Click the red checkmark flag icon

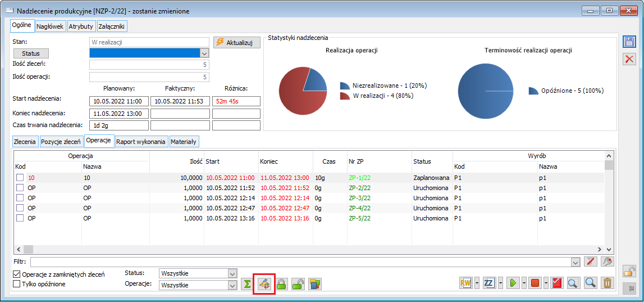[556, 283]
